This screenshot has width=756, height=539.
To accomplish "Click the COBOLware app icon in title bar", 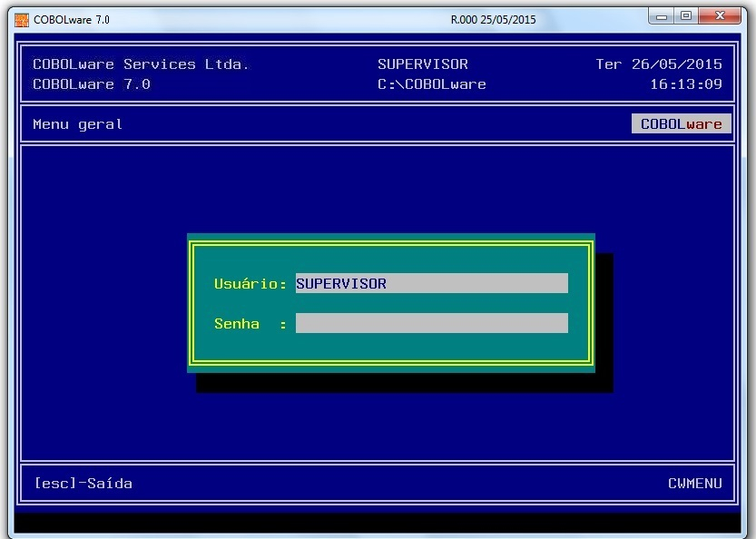I will [x=22, y=20].
